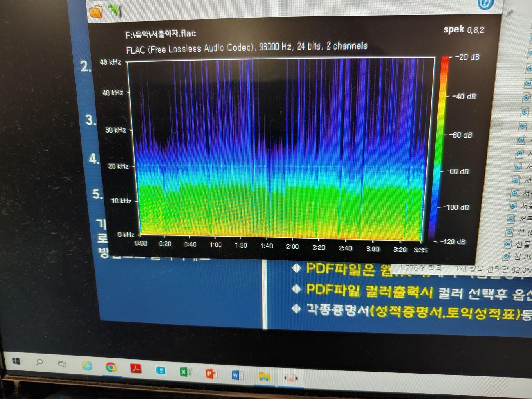The height and width of the screenshot is (399, 532).
Task: Click the Explorer status text 1,778개 항목
Action: coord(421,268)
